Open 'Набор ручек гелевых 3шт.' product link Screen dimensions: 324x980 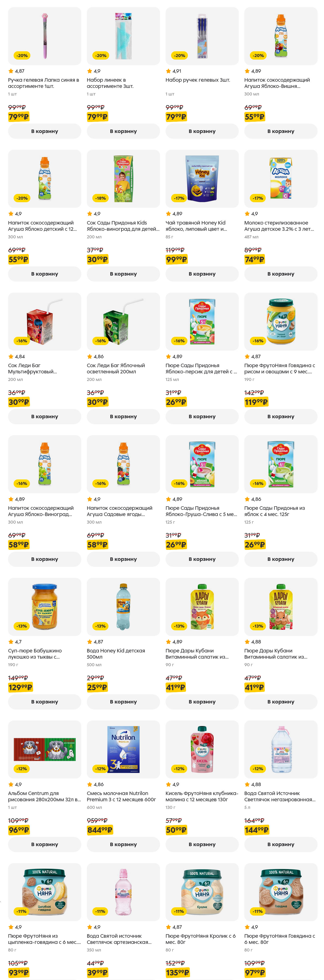(x=198, y=80)
